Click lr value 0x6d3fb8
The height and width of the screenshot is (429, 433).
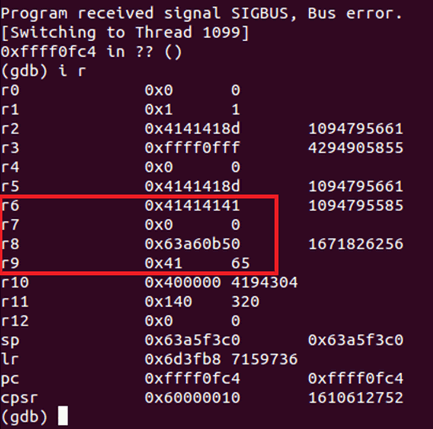point(183,359)
